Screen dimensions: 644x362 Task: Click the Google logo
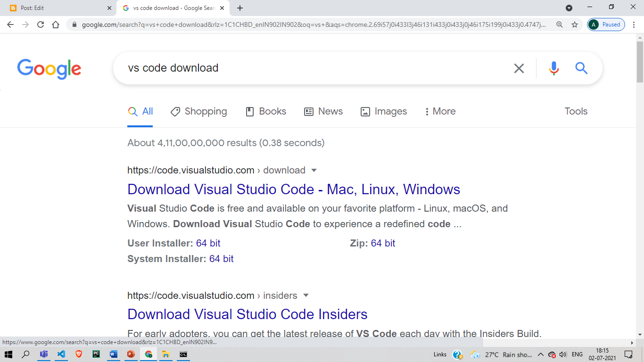point(49,69)
